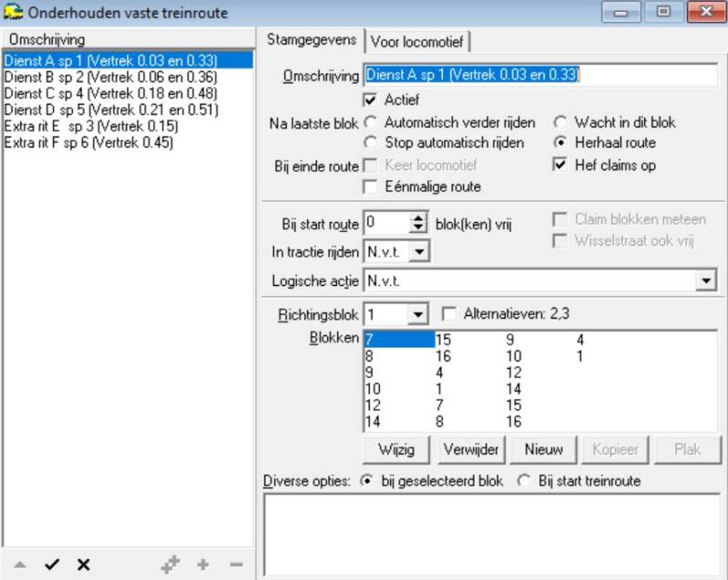Click the Verwijder button
This screenshot has width=728, height=580.
[471, 449]
